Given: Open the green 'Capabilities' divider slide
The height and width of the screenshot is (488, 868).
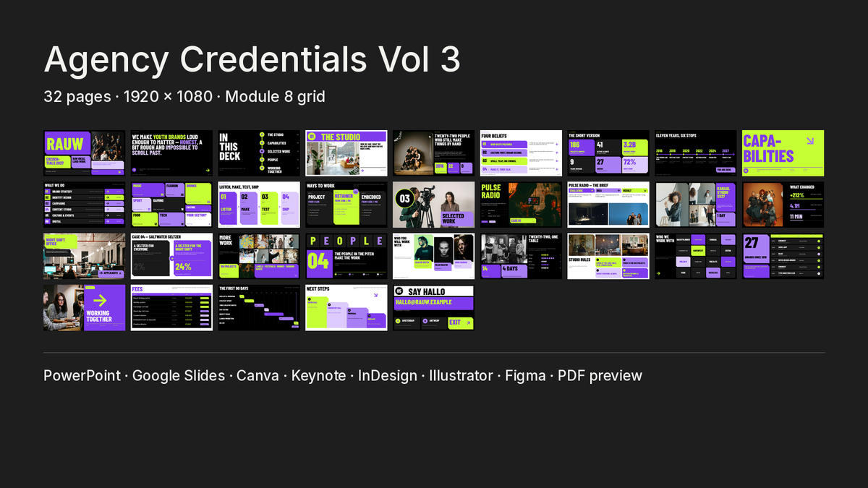Looking at the screenshot, I should pos(783,153).
